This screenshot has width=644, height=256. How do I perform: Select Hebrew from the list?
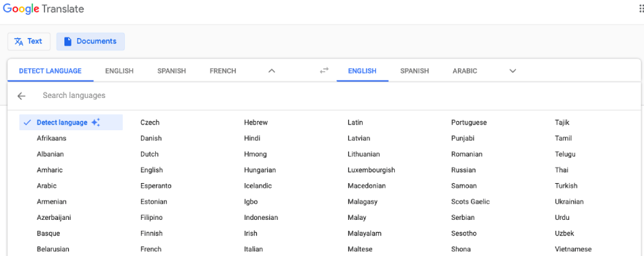click(x=256, y=123)
